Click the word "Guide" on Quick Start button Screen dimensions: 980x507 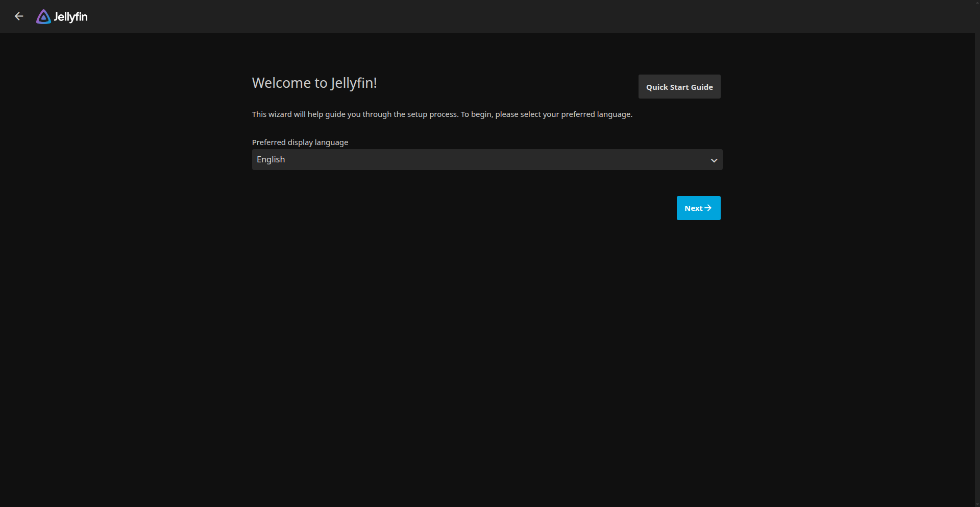(702, 87)
